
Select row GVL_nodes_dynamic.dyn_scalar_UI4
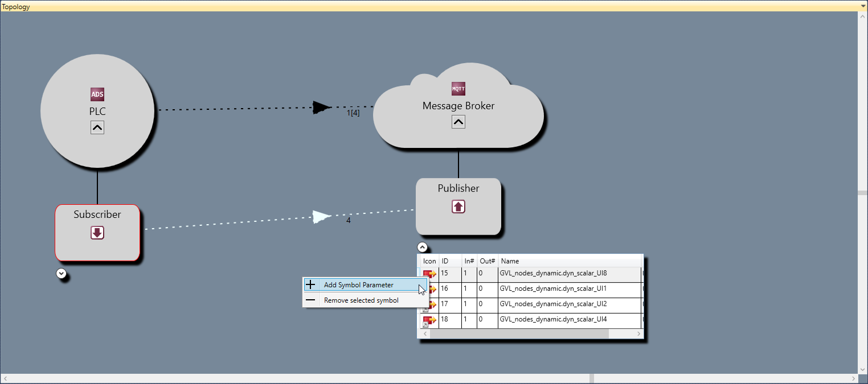point(531,321)
